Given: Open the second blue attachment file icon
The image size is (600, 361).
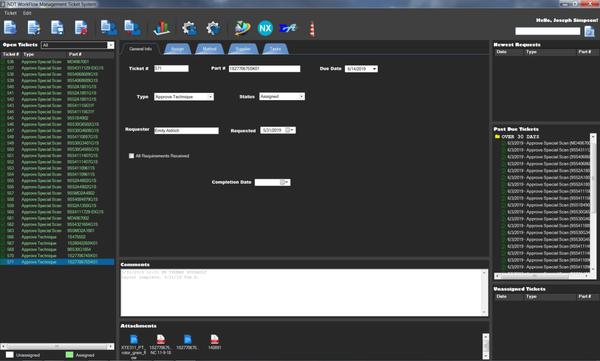Looking at the screenshot, I should pos(188,339).
